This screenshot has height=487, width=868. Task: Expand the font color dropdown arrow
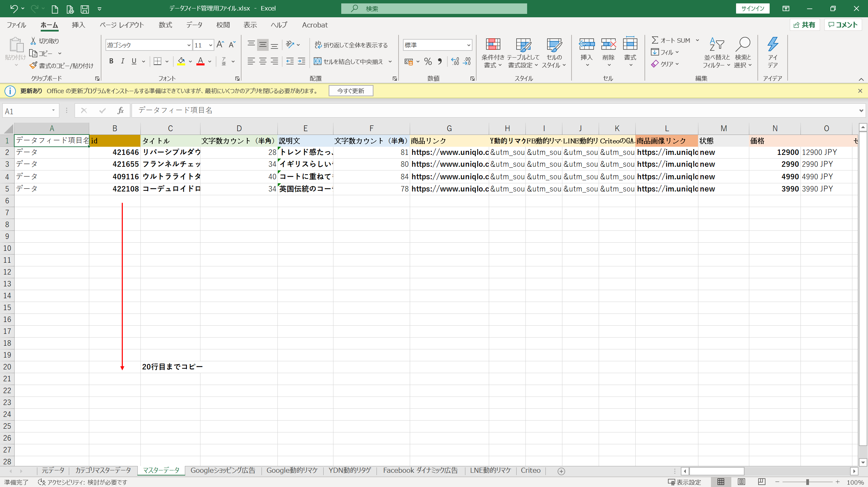tap(210, 62)
